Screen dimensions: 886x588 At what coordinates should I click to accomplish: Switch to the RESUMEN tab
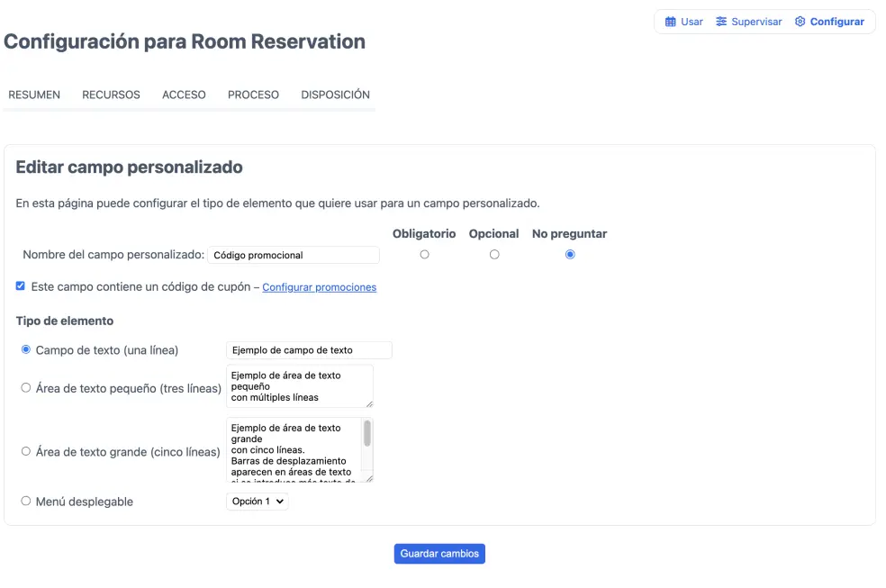coord(34,95)
